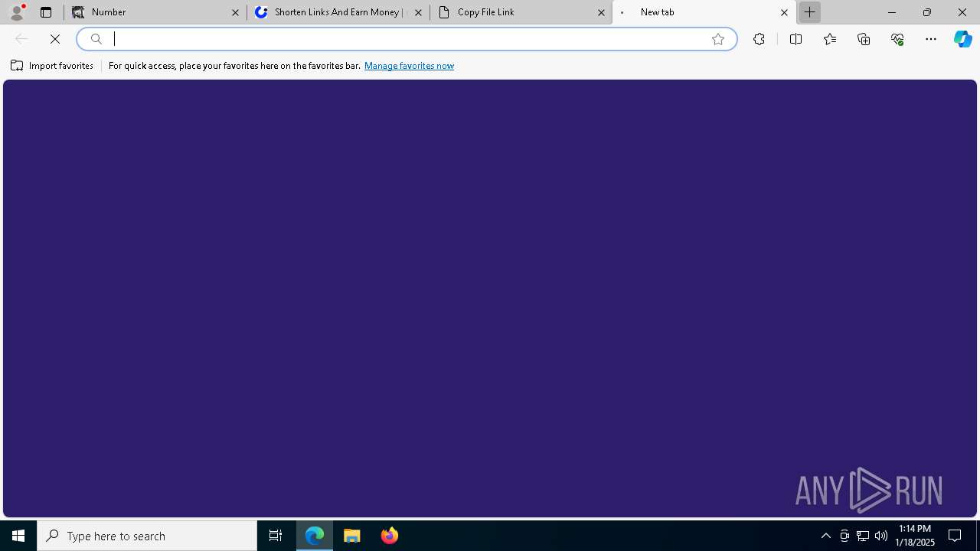
Task: Select the New tab tab
Action: coord(704,12)
